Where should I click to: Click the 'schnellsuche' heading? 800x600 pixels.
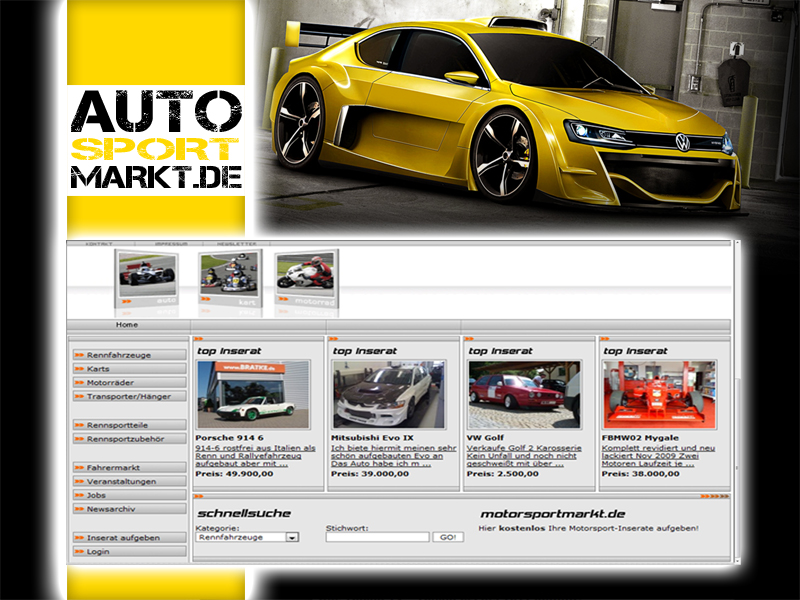point(244,513)
